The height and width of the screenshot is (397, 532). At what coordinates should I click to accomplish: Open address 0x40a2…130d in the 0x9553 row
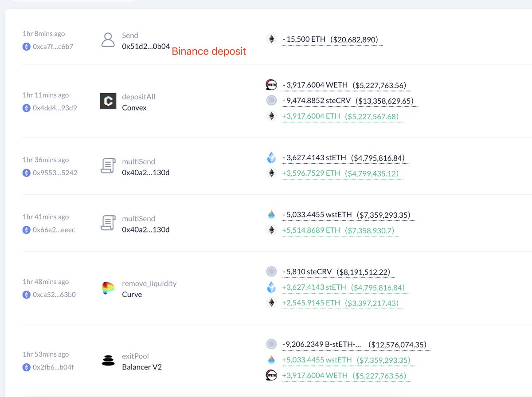click(x=146, y=173)
